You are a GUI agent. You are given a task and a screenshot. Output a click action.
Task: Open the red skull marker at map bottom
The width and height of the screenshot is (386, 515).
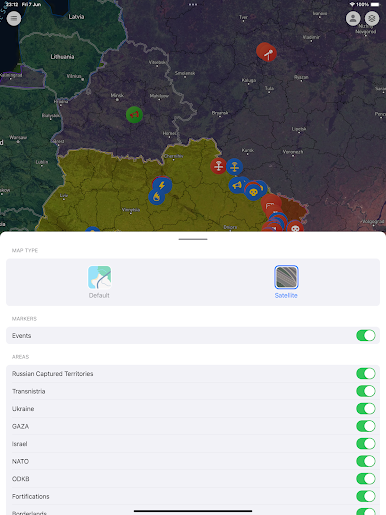coord(295,227)
